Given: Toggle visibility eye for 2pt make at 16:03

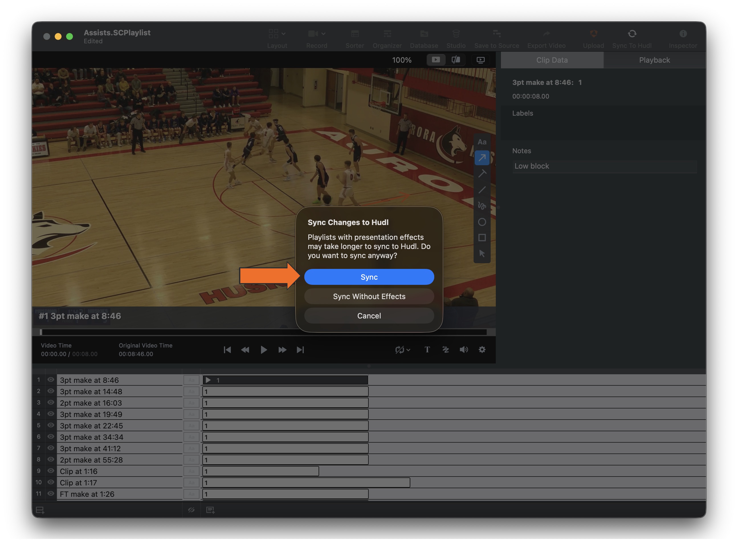Looking at the screenshot, I should 51,402.
